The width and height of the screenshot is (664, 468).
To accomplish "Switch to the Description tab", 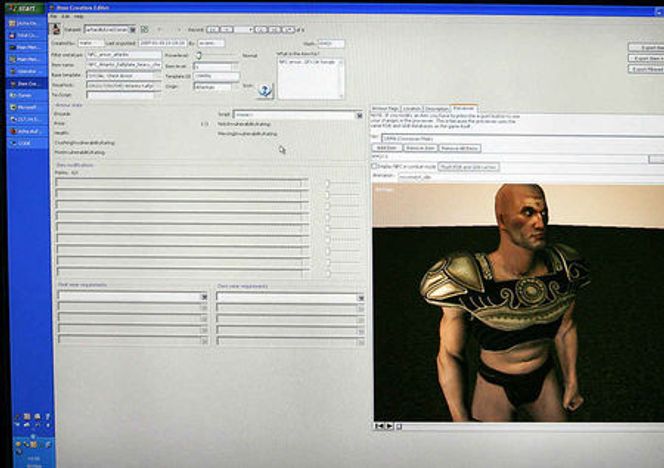I will pyautogui.click(x=437, y=109).
